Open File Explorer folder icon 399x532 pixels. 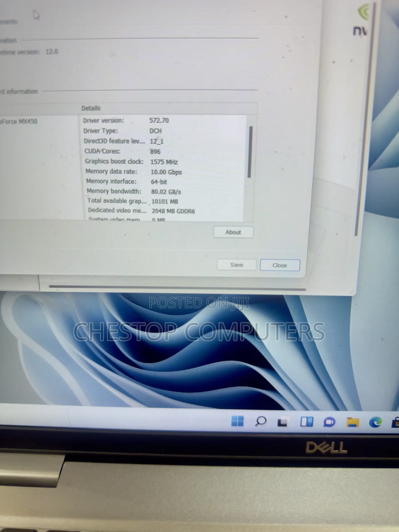tap(353, 422)
